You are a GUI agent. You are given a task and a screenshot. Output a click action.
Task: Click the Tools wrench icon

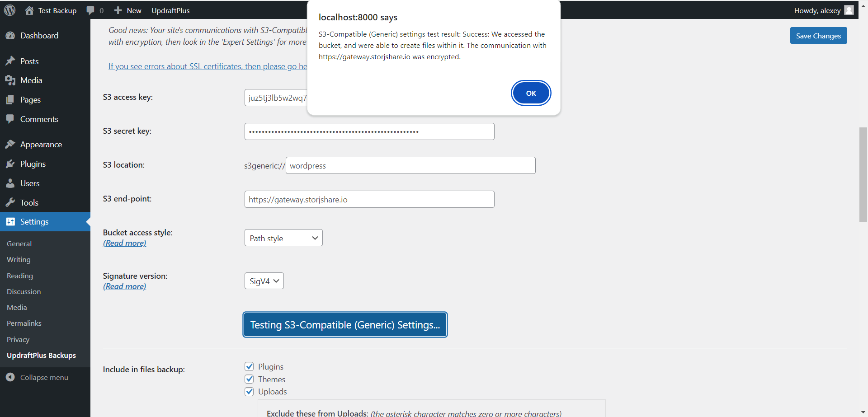click(10, 203)
